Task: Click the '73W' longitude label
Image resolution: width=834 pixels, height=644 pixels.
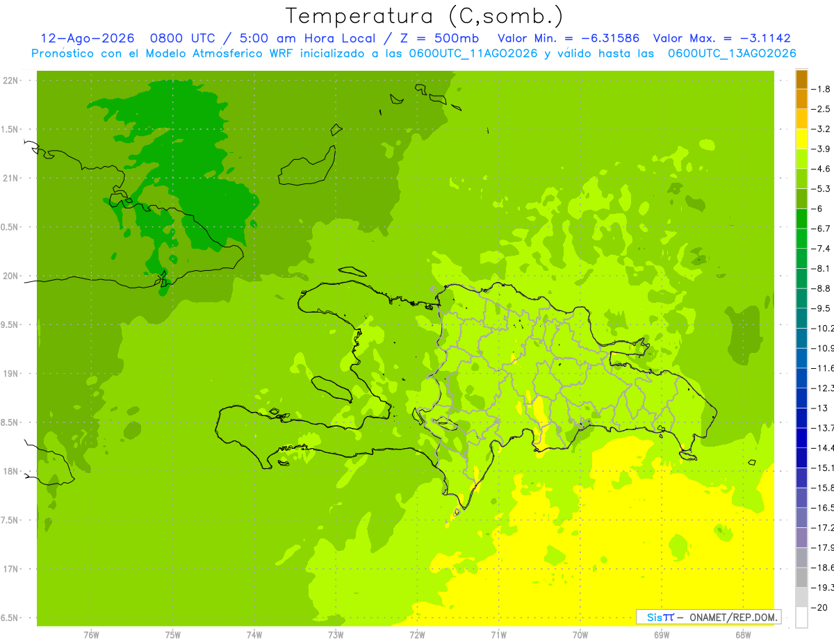Action: click(x=336, y=635)
